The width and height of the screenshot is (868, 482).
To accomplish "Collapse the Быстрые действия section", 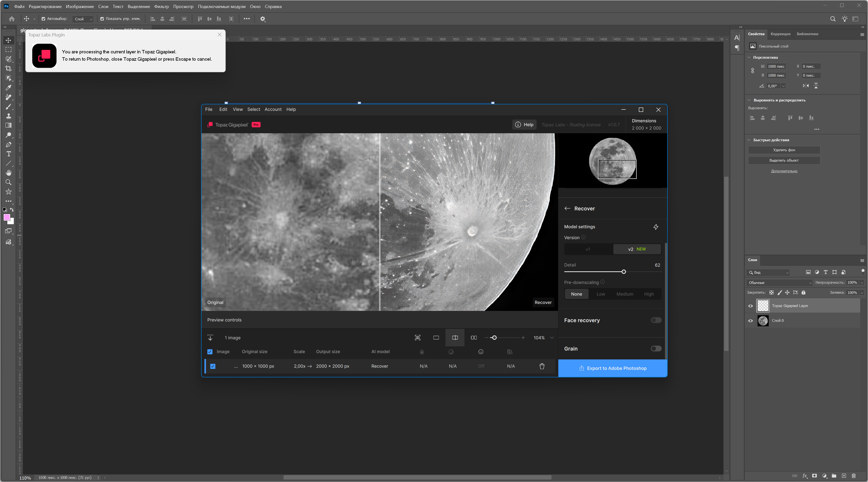I will (749, 140).
